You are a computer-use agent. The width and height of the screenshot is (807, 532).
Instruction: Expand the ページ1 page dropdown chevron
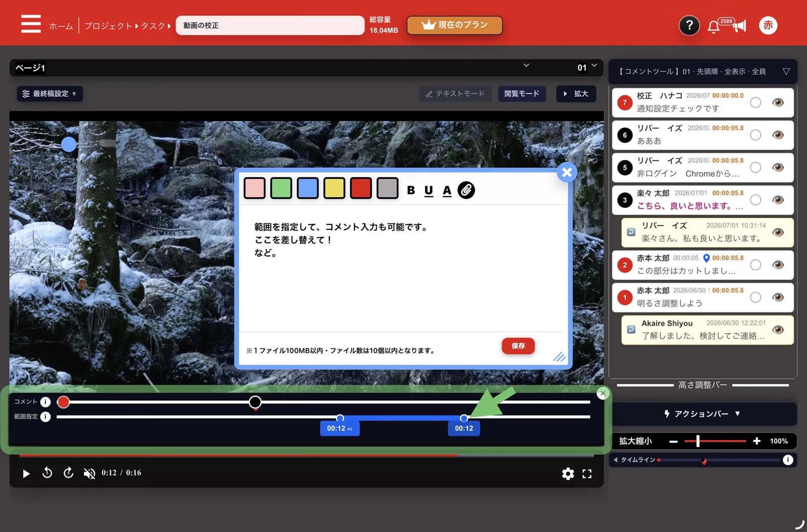(526, 66)
